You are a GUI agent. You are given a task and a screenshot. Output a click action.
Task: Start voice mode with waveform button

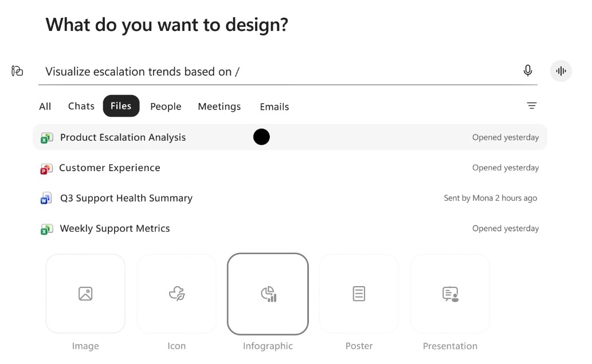click(x=560, y=71)
